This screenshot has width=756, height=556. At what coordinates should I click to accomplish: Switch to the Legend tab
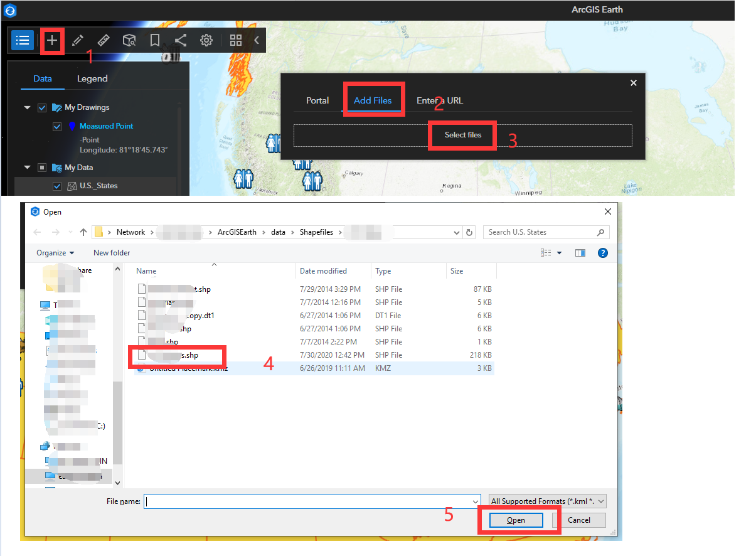point(92,78)
